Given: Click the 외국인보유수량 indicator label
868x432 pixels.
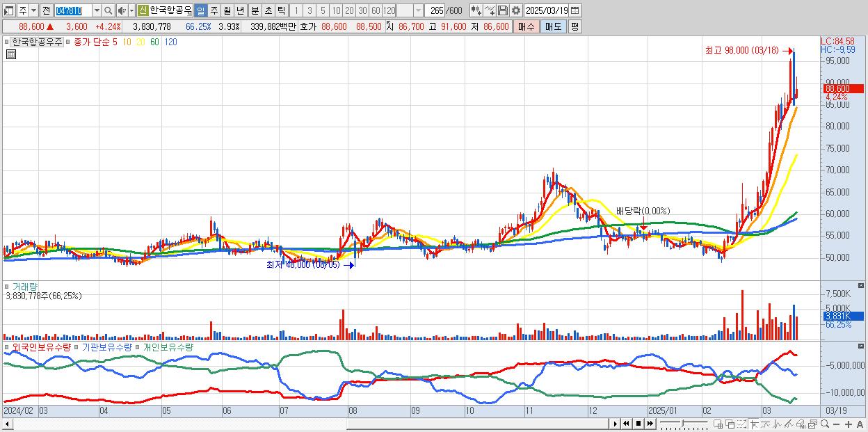Looking at the screenshot, I should coord(41,346).
